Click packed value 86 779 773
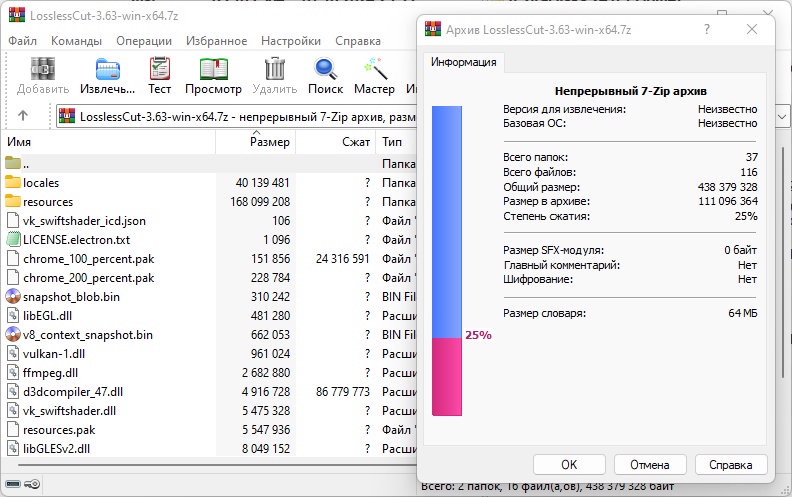This screenshot has height=497, width=792. (x=343, y=391)
